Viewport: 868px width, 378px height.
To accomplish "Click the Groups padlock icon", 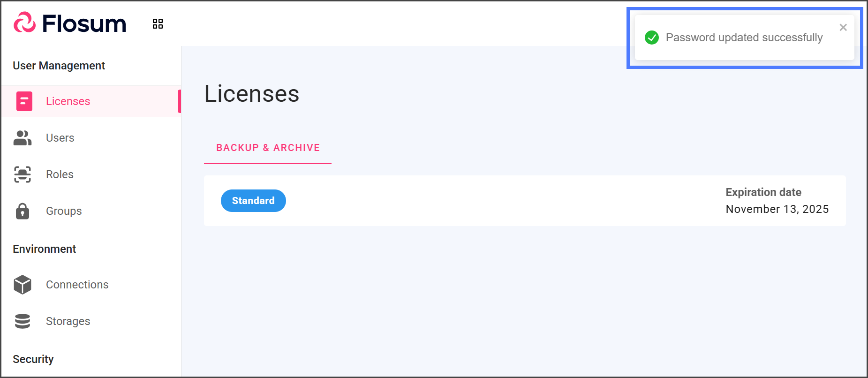I will tap(23, 211).
